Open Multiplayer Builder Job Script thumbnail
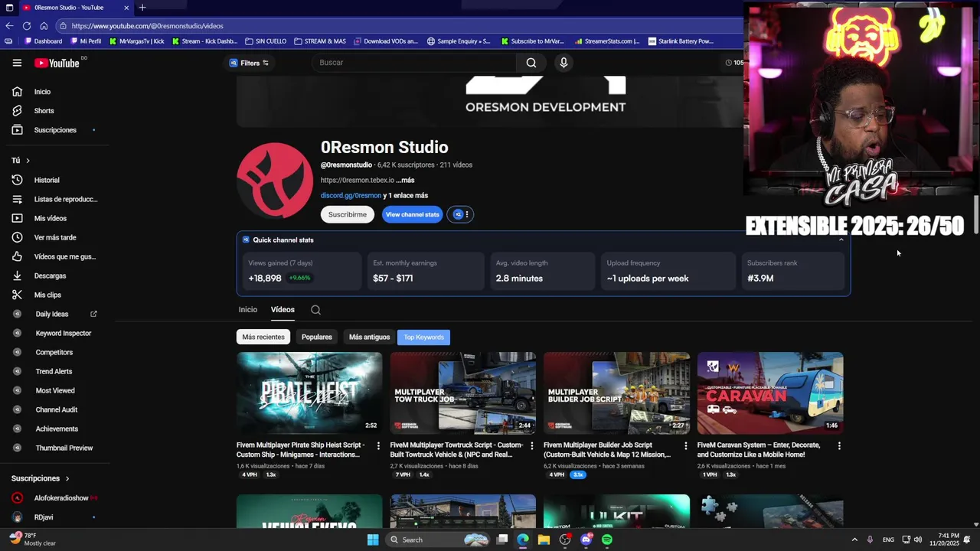 (616, 393)
